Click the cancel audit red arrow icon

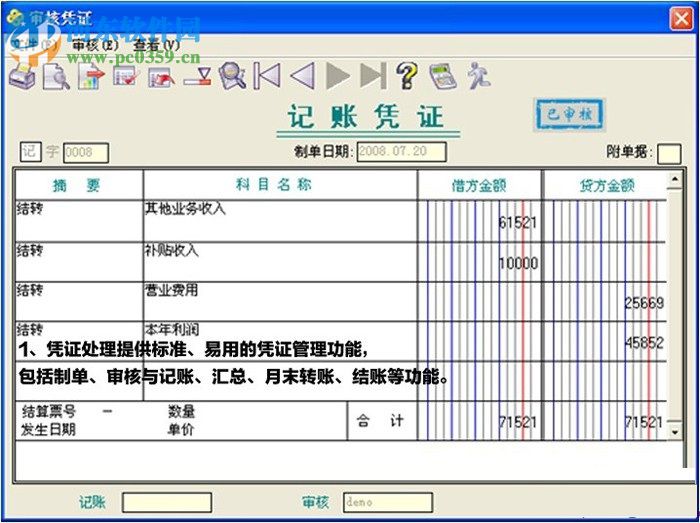(x=161, y=77)
